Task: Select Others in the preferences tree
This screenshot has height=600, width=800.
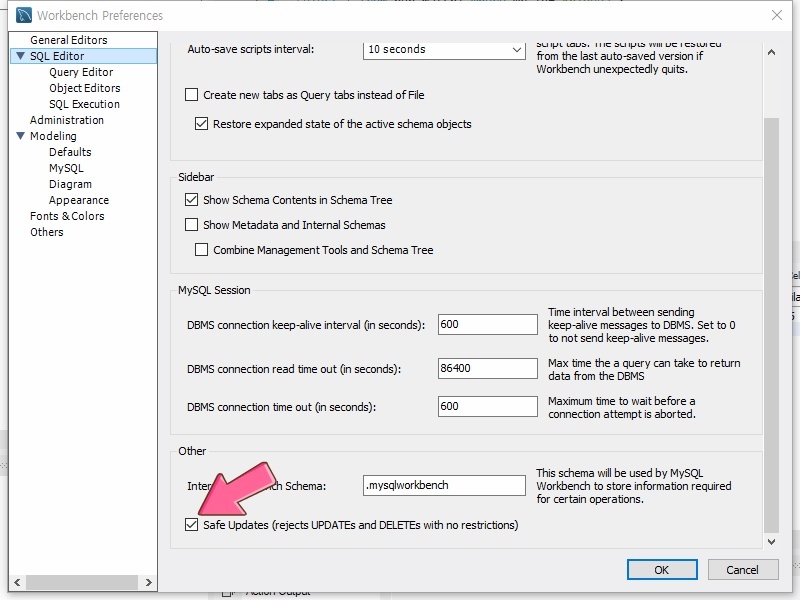Action: coord(46,232)
